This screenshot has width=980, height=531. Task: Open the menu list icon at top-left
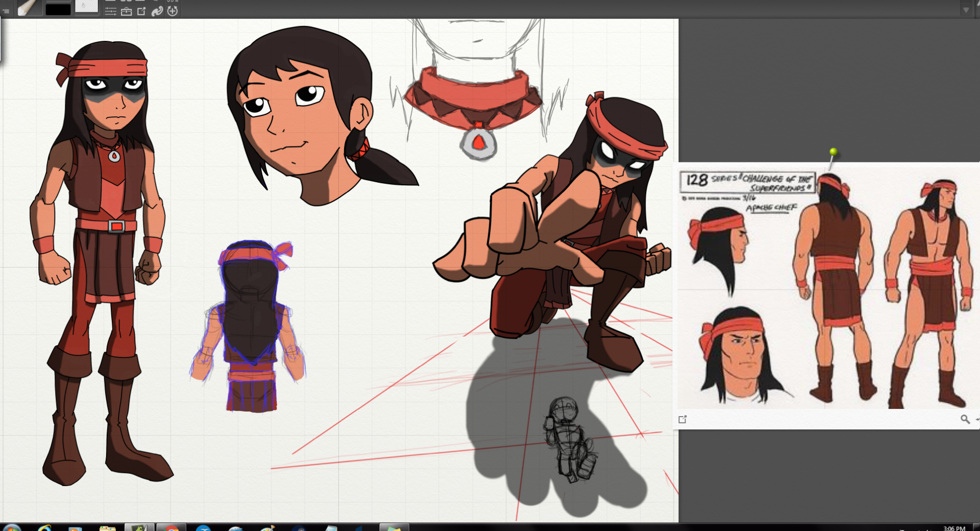pyautogui.click(x=6, y=11)
